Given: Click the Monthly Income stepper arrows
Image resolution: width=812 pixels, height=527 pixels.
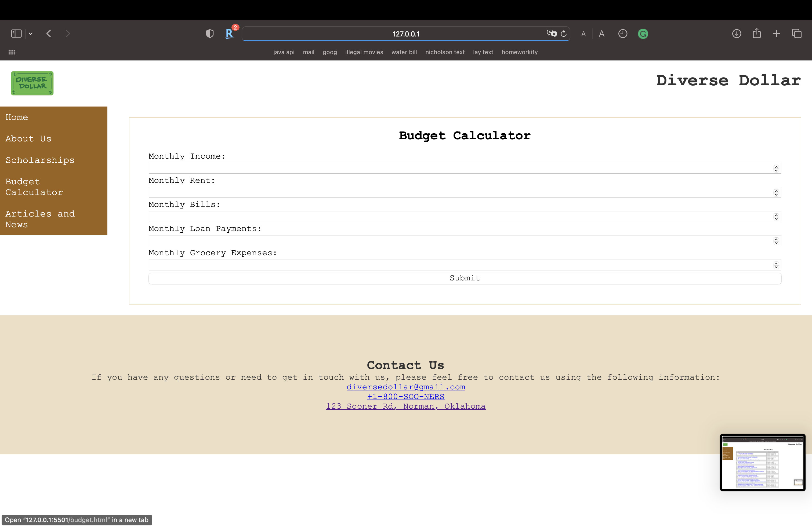Looking at the screenshot, I should tap(776, 169).
